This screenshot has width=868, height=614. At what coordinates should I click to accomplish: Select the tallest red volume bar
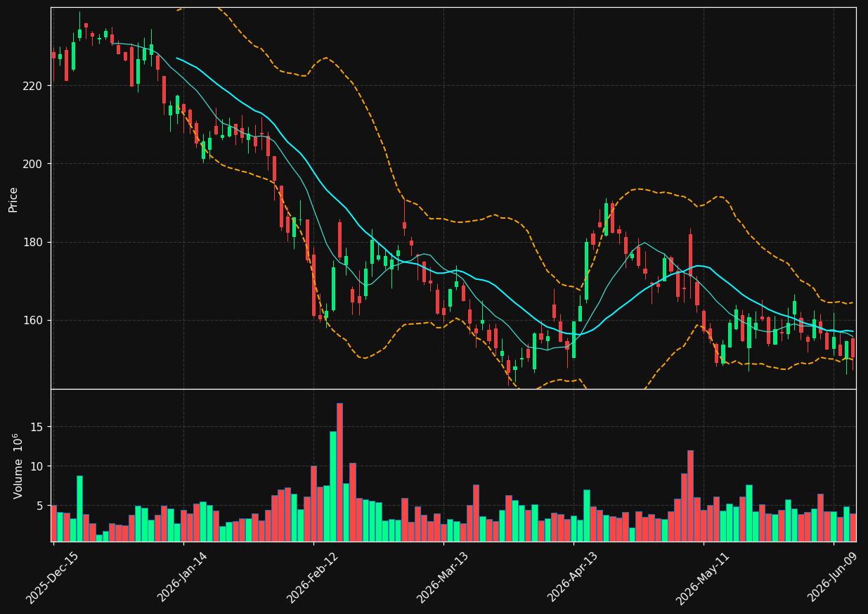coord(339,473)
